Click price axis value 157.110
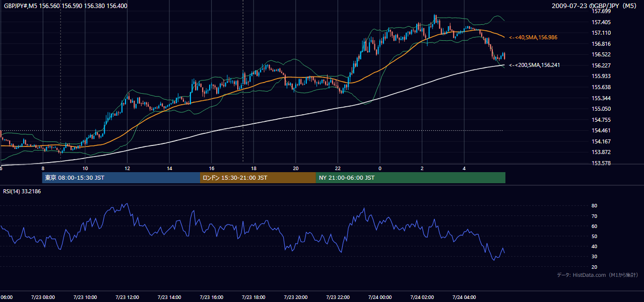644x302 pixels. 601,33
